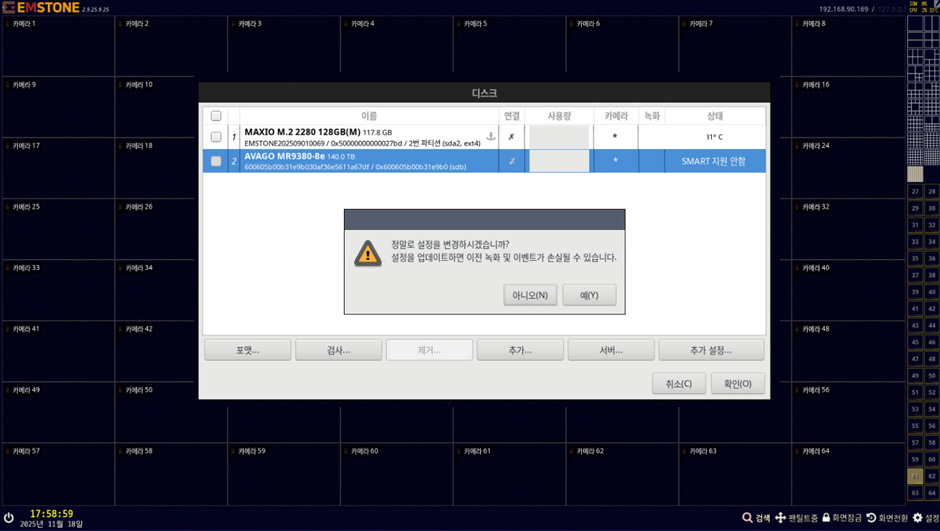Click 예(Y) to confirm the change
Image resolution: width=940 pixels, height=531 pixels.
point(589,295)
